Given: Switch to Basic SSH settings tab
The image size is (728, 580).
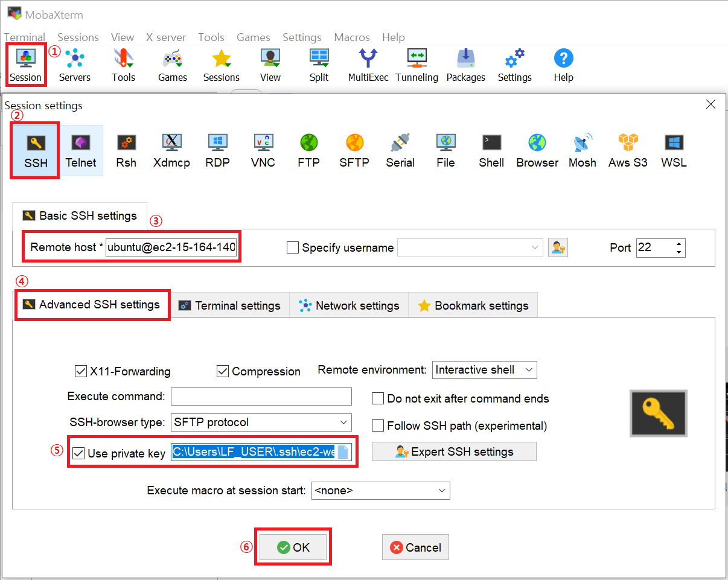Looking at the screenshot, I should 80,215.
